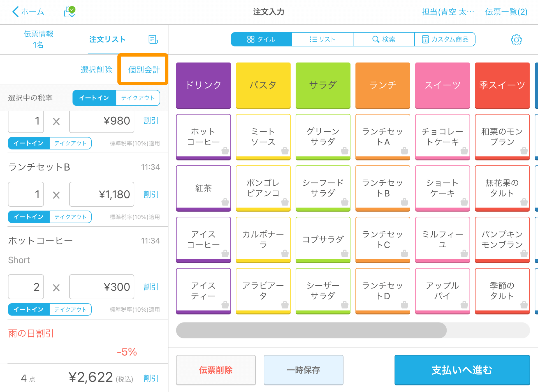Apply 割引 to ランチセットB
538x392 pixels.
tap(151, 194)
